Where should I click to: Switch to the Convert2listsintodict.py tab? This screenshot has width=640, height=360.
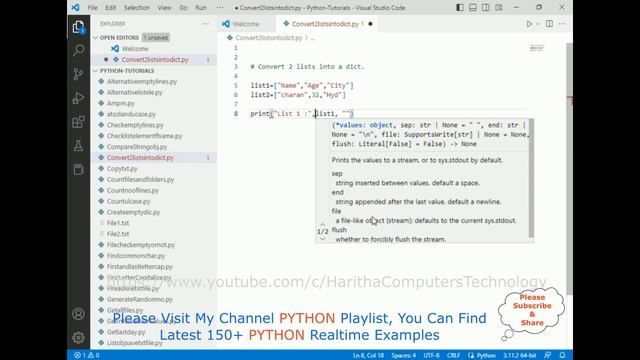325,24
